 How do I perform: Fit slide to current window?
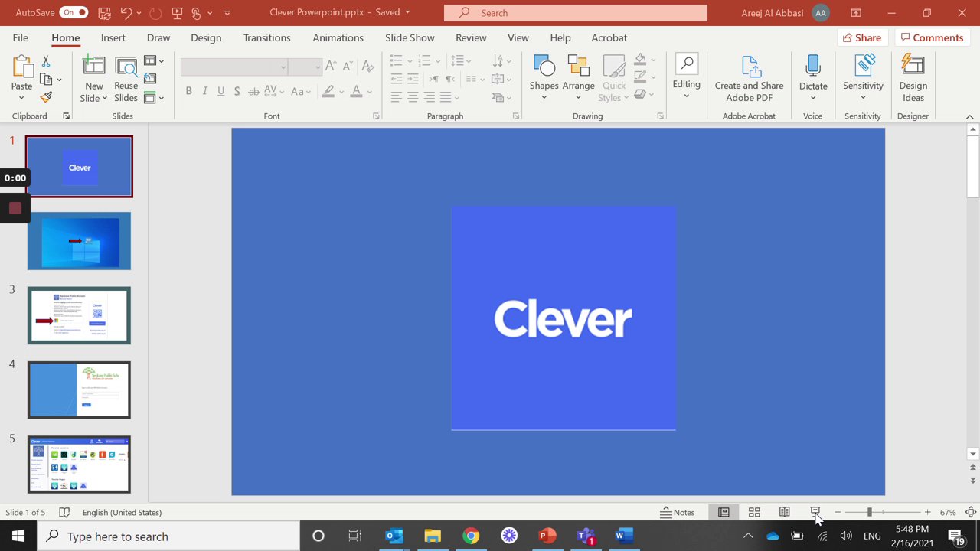tap(971, 512)
